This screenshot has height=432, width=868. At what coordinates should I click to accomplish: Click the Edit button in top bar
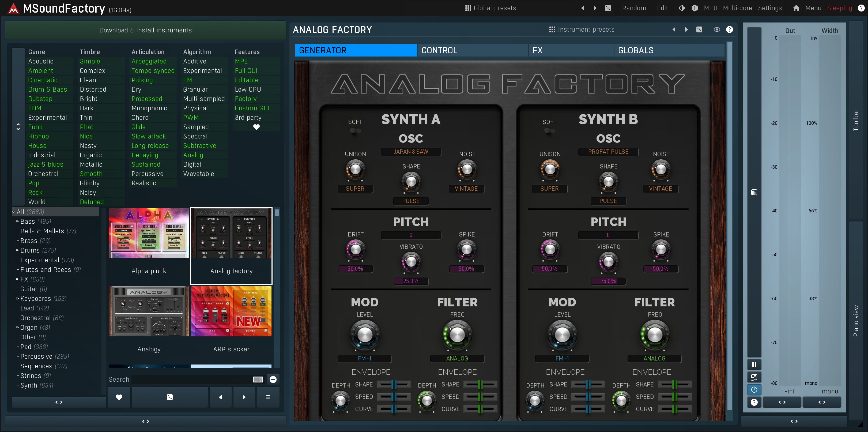pos(662,8)
